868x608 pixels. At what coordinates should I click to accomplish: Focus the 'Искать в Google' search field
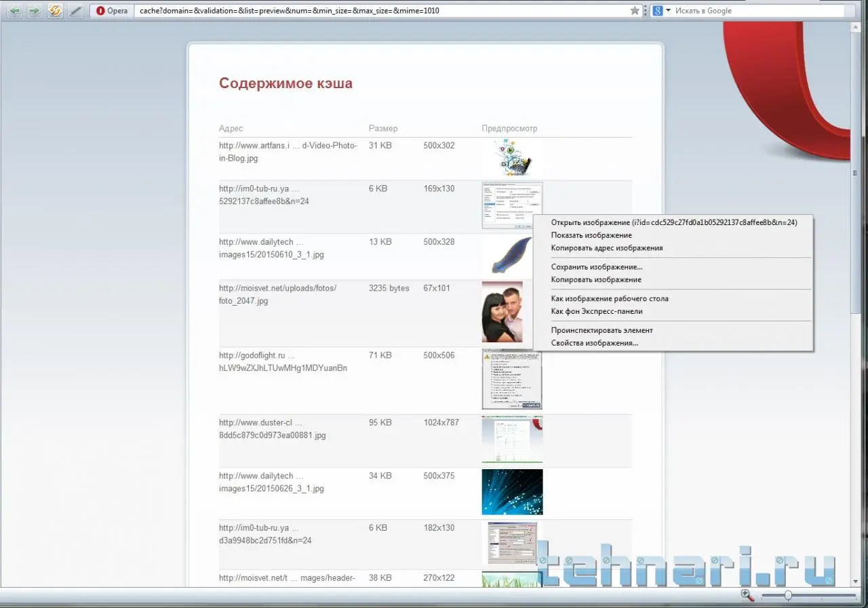[758, 11]
